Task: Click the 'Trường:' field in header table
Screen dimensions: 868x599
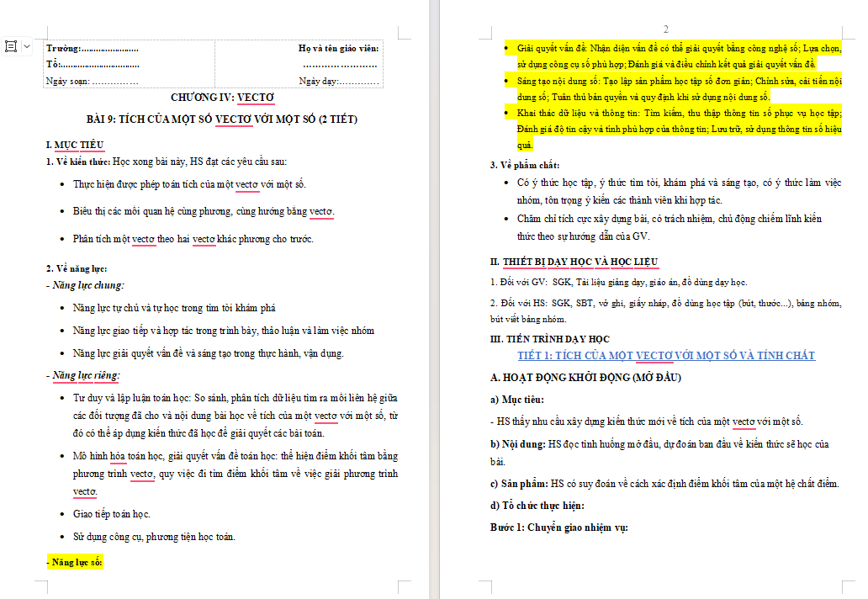Action: click(x=93, y=48)
